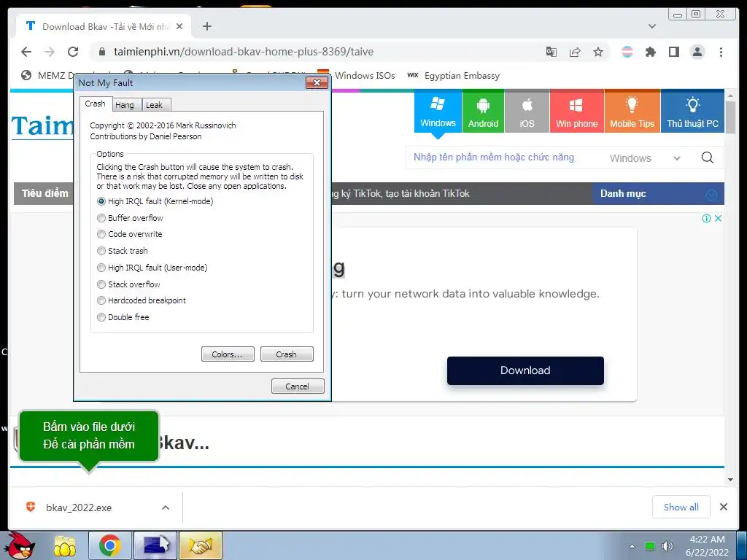Select the Thủ thuật PC tile
Image resolution: width=747 pixels, height=560 pixels.
[693, 112]
